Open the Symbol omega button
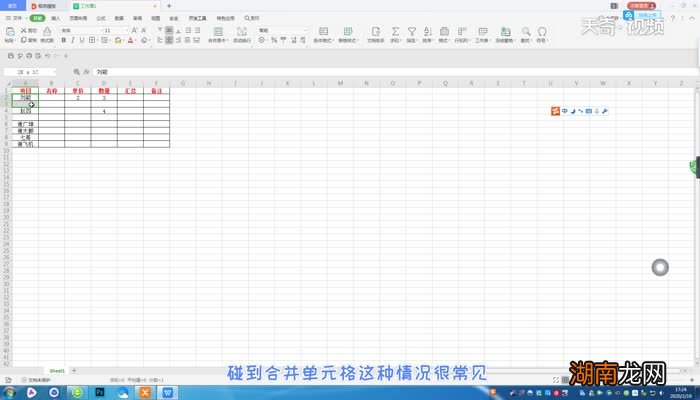Image resolution: width=700 pixels, height=400 pixels. click(x=542, y=34)
